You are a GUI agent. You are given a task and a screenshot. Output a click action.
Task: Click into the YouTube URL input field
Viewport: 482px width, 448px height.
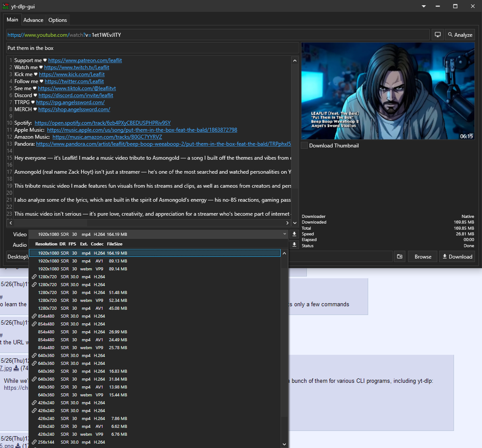(263, 35)
